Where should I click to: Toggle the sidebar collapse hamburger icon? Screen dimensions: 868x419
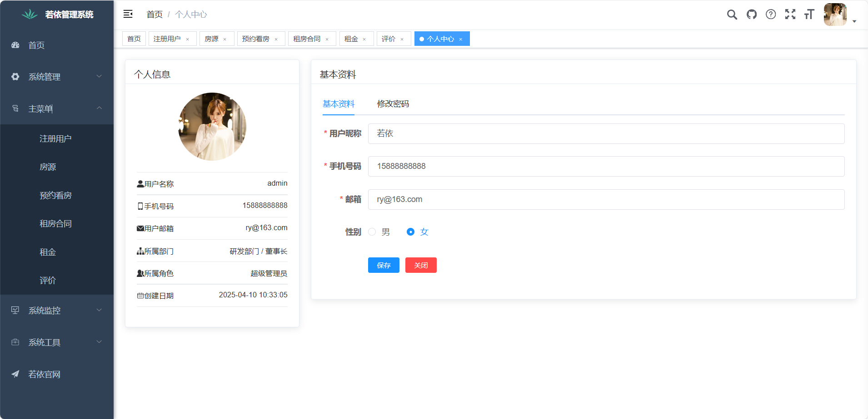pos(128,14)
